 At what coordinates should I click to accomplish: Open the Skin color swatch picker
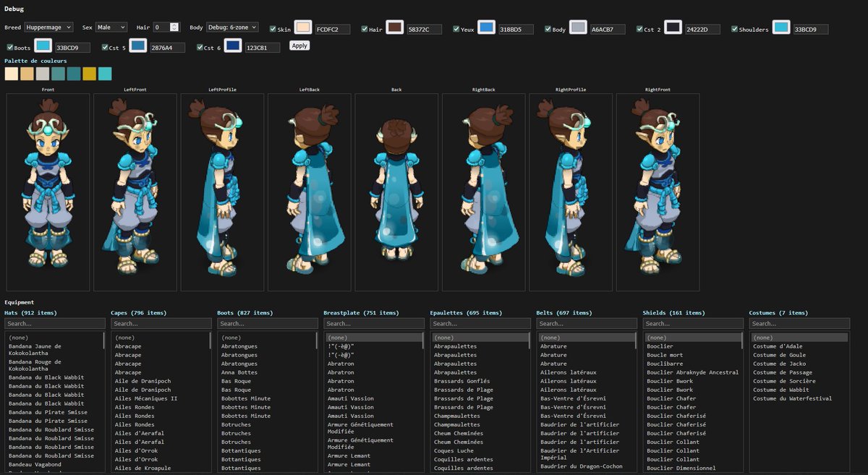click(303, 27)
